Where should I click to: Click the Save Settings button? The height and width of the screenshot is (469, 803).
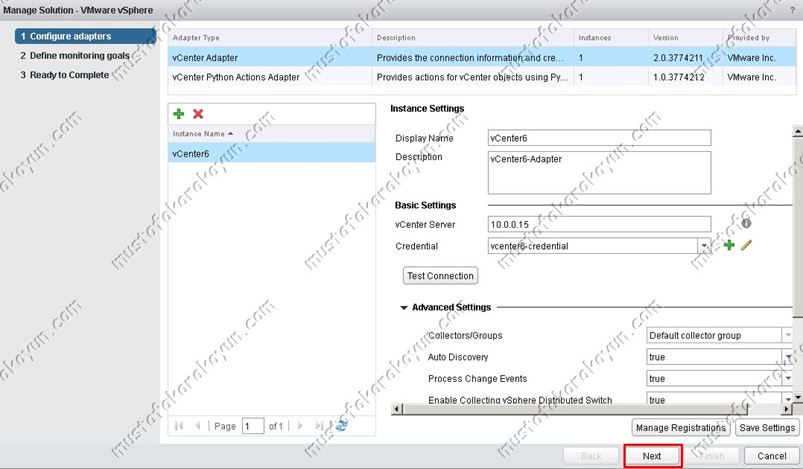tap(767, 428)
